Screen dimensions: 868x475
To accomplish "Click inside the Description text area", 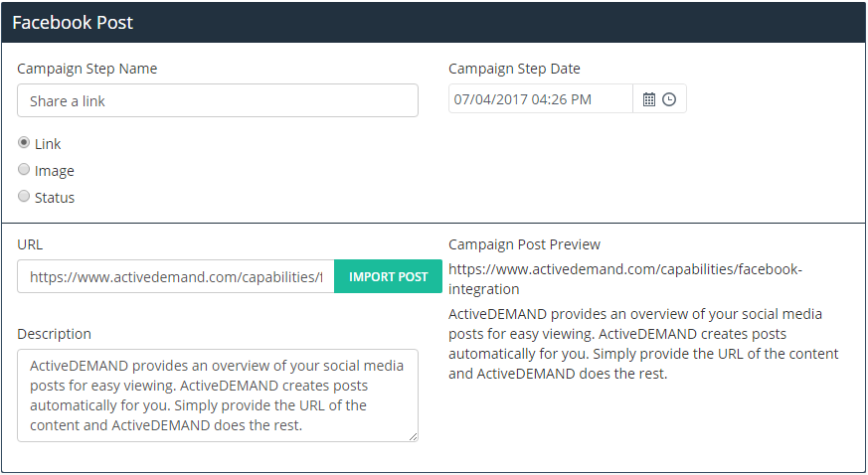I will 218,396.
